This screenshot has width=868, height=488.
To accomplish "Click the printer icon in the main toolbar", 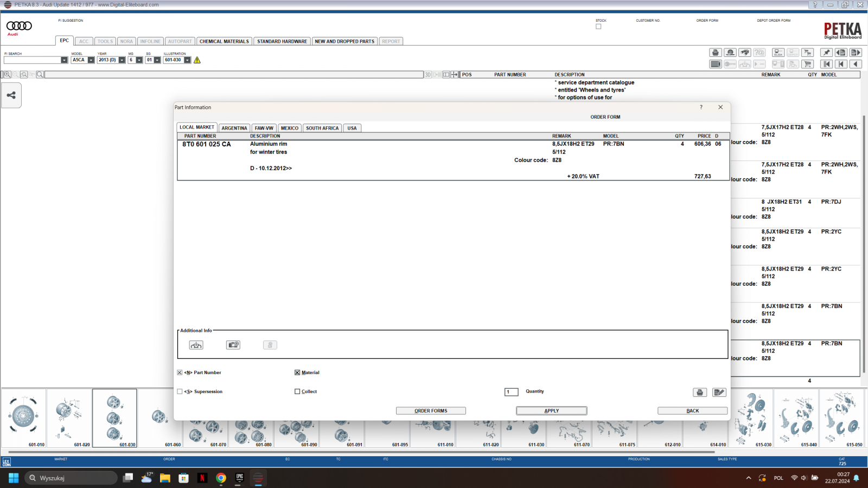I will click(x=716, y=53).
